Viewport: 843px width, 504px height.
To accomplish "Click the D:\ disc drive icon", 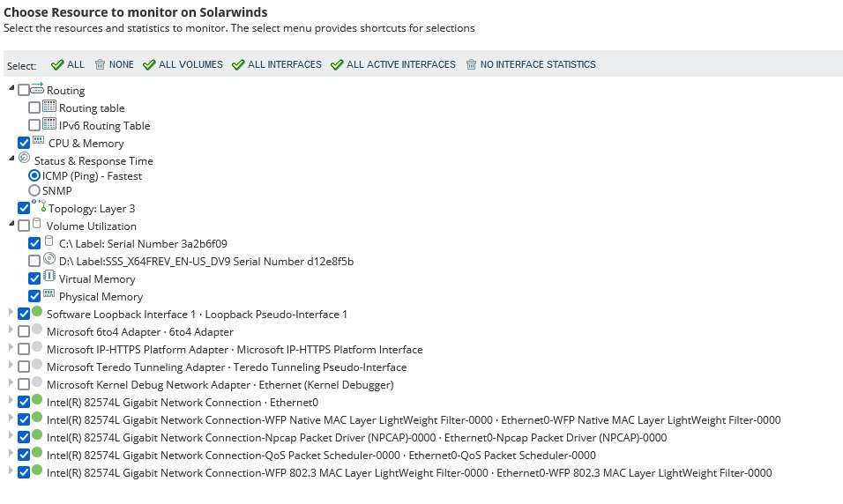I will tap(49, 260).
